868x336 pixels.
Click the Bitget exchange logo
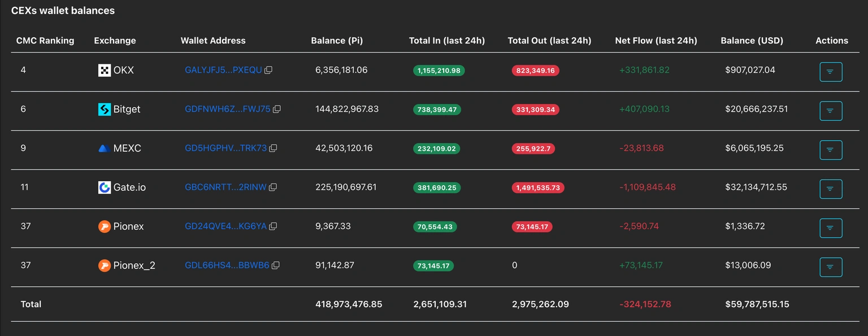pos(103,109)
